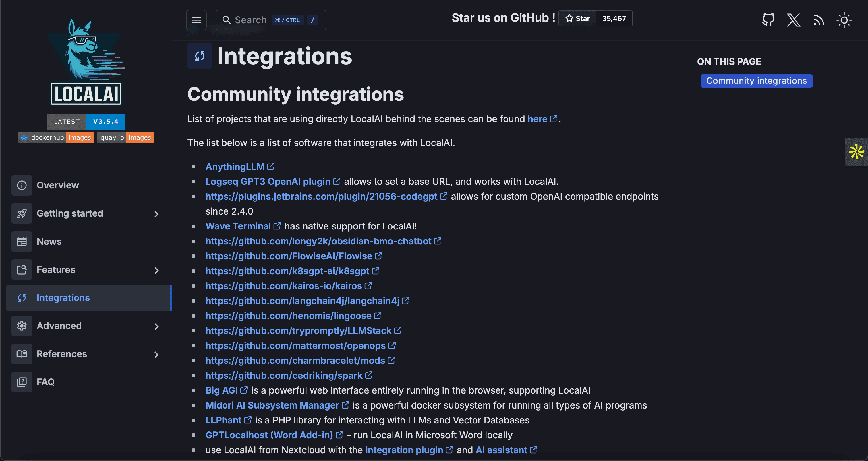Open the 'here' projects list link
Image resolution: width=868 pixels, height=461 pixels.
point(537,119)
